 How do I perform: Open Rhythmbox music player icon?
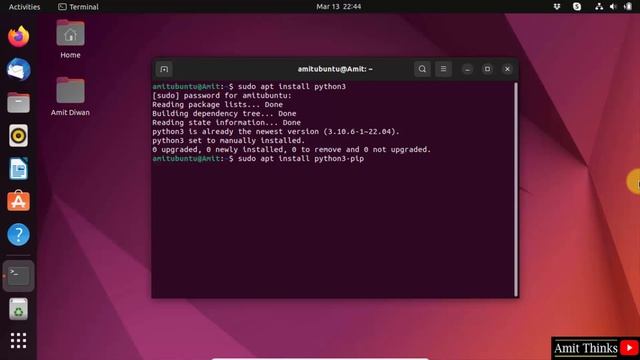pos(18,136)
